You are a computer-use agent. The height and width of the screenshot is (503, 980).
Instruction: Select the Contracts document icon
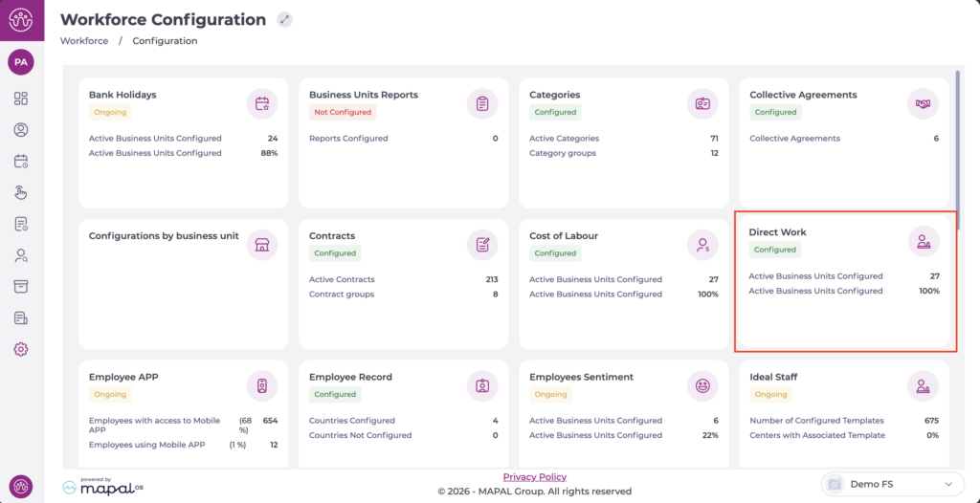click(482, 245)
